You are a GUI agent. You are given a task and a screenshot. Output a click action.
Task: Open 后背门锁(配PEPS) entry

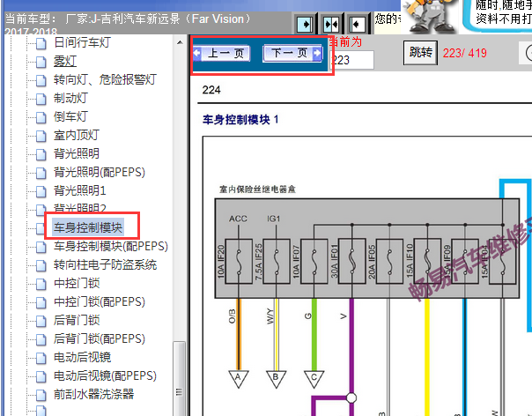point(100,338)
